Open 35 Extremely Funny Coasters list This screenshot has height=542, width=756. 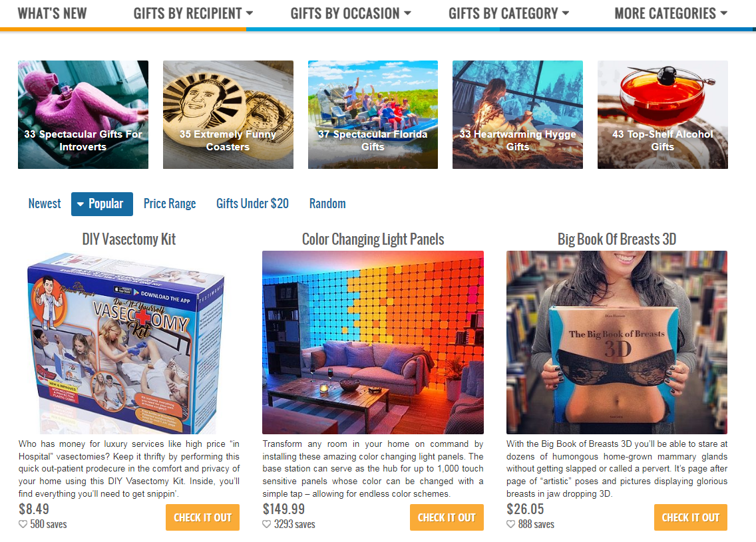[x=228, y=114]
